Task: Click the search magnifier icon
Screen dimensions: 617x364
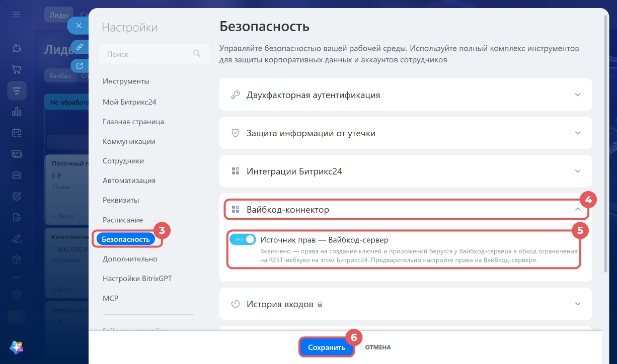Action: click(197, 53)
